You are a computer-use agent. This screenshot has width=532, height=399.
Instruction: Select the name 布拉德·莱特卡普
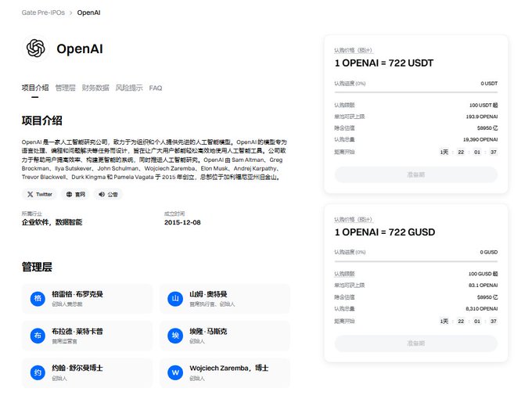click(x=77, y=331)
